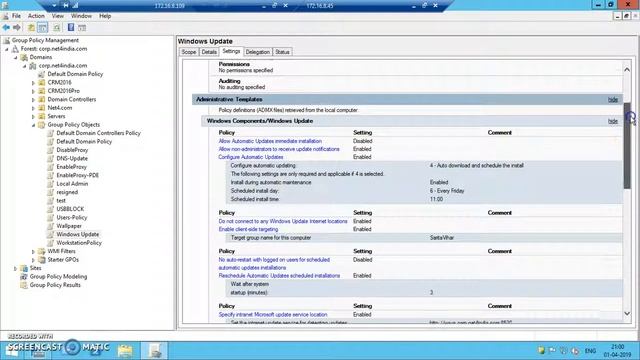Open Specify intranet Microsoft update service location

tap(273, 314)
